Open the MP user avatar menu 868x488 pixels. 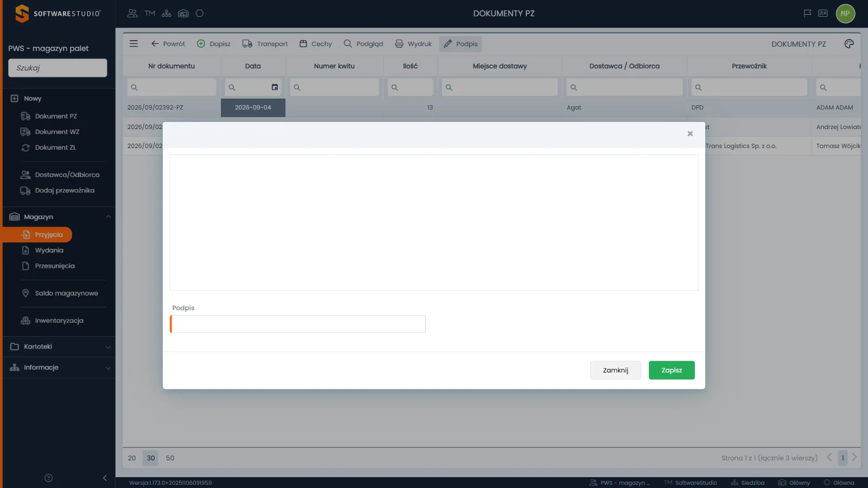(x=845, y=14)
